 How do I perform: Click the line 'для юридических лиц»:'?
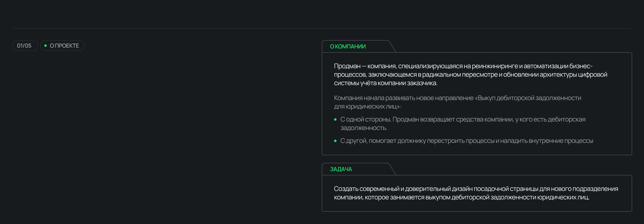pos(367,107)
